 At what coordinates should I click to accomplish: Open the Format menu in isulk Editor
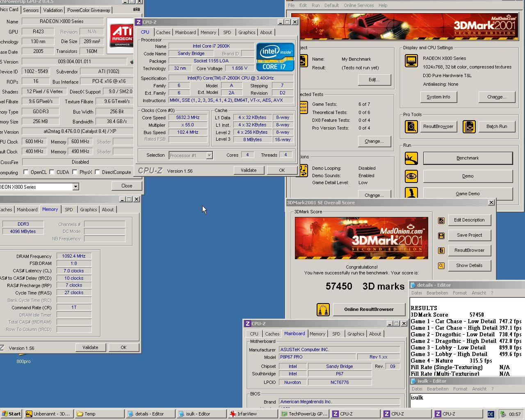click(x=460, y=389)
